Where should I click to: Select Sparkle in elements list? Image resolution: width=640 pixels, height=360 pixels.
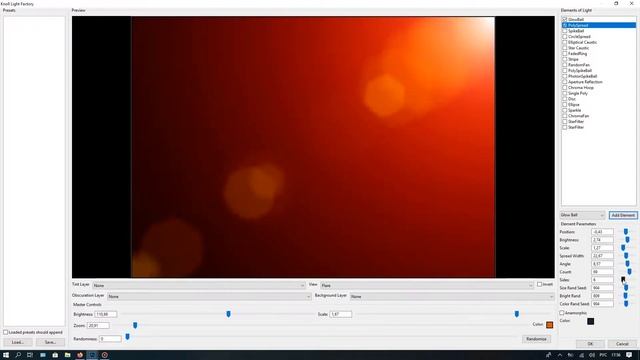(574, 110)
